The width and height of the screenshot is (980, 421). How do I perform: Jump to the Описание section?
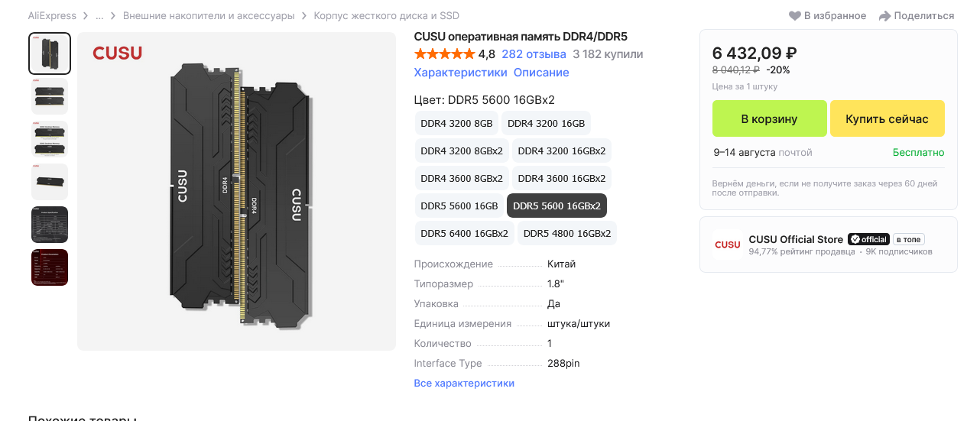(541, 73)
